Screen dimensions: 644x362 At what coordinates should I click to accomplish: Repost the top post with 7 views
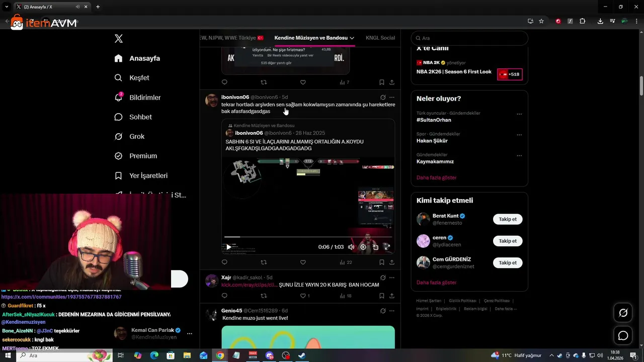tap(264, 82)
